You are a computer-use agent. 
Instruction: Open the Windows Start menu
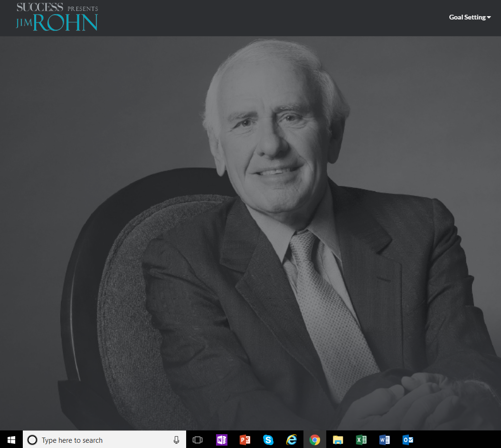pos(11,440)
